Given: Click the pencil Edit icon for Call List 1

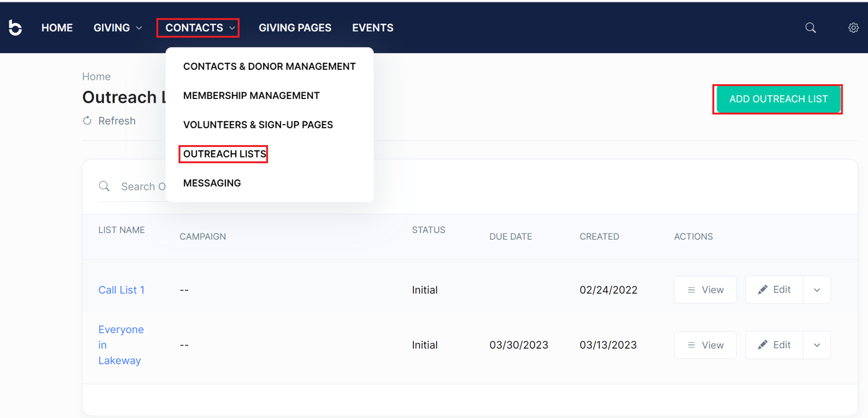Looking at the screenshot, I should tap(762, 289).
